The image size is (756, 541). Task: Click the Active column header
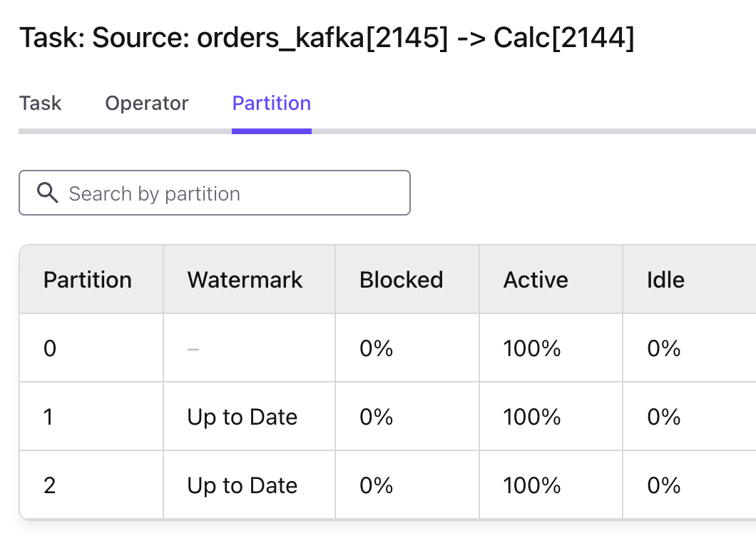(536, 280)
